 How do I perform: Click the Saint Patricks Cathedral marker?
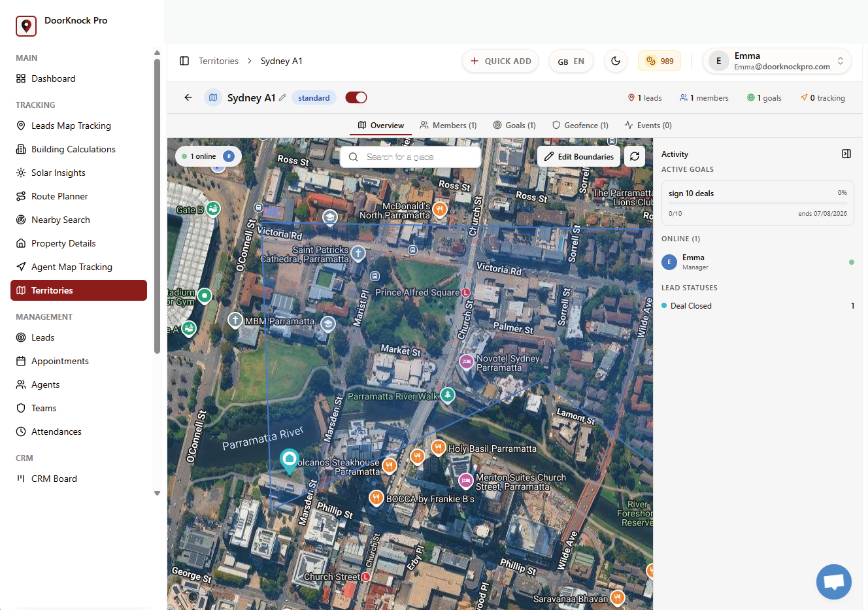pyautogui.click(x=358, y=253)
